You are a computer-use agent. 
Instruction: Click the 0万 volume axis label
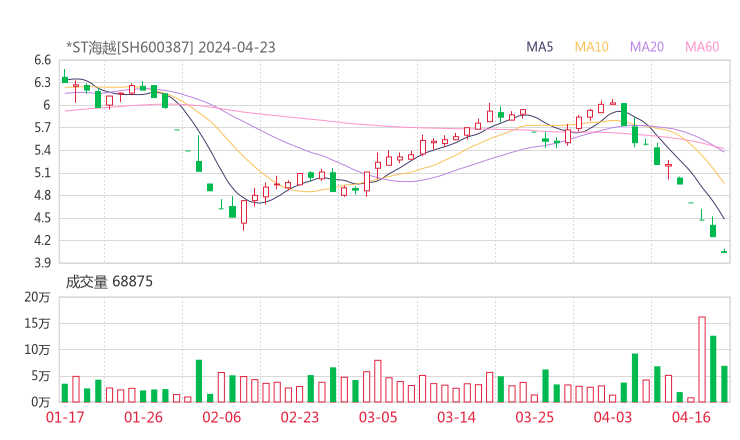(41, 402)
